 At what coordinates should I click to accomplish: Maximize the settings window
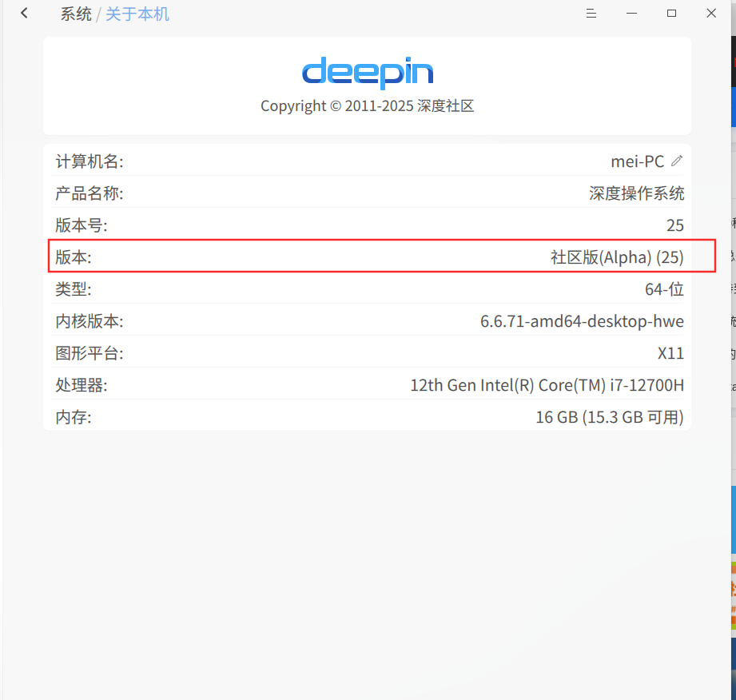pos(672,14)
